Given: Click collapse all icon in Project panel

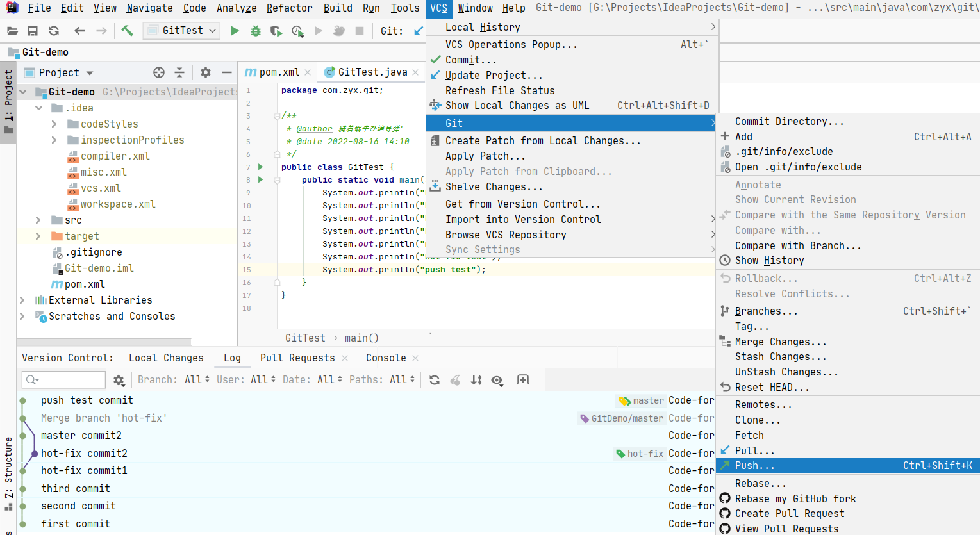Looking at the screenshot, I should point(179,72).
